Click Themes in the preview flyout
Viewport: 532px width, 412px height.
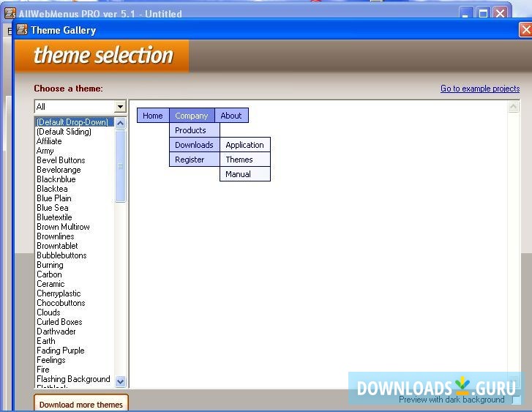click(x=245, y=160)
